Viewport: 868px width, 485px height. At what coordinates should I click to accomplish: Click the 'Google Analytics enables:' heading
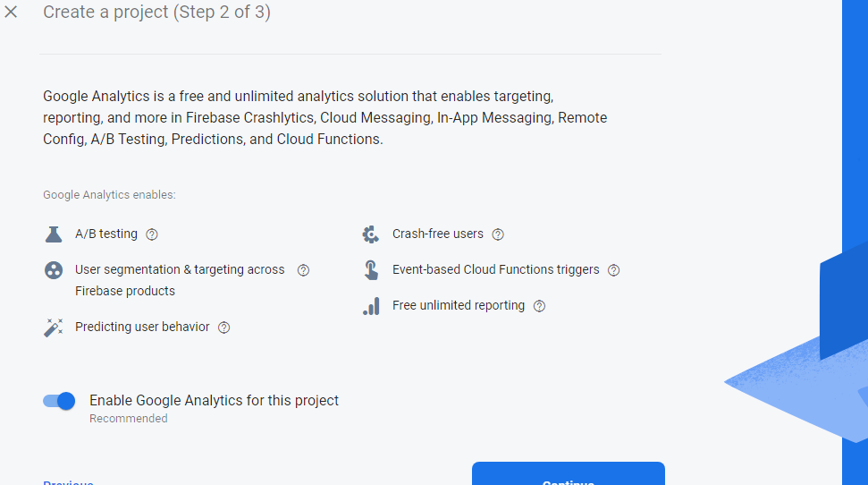coord(109,195)
